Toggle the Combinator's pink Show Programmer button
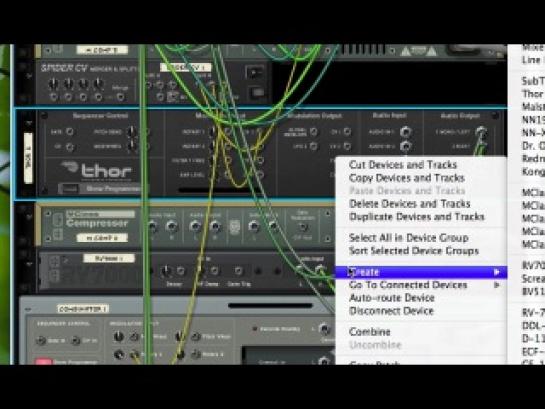Viewport: 545px width, 409px height. coord(43,361)
